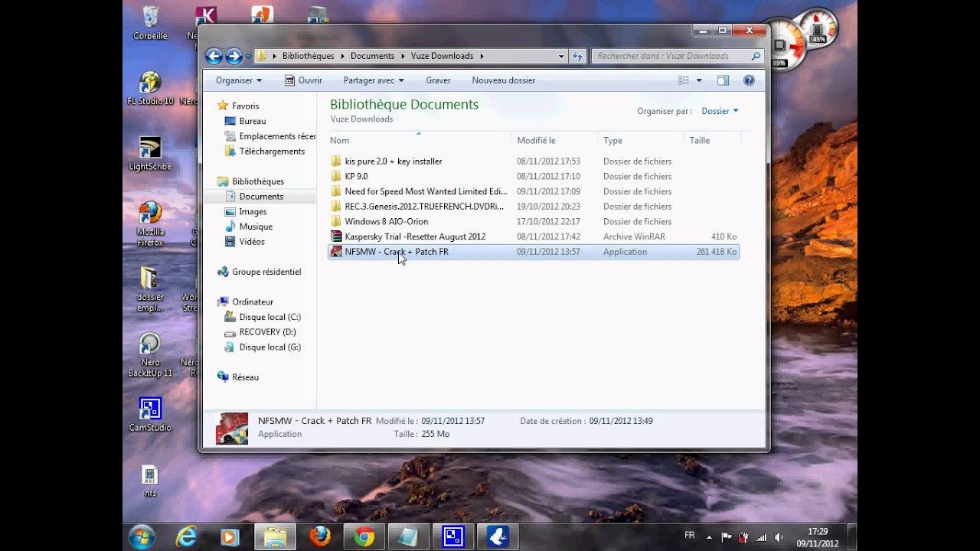Click the Graver toolbar button
Viewport: 980px width, 551px height.
tap(439, 80)
